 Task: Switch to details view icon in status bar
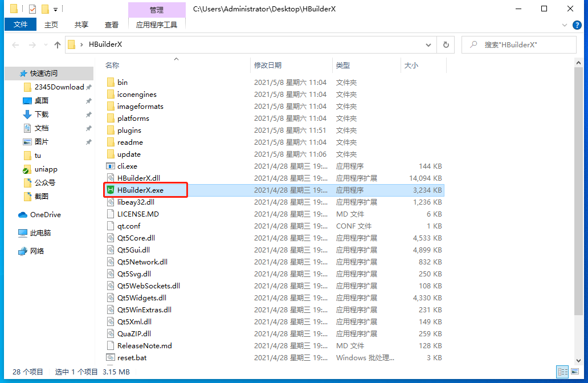click(x=562, y=372)
